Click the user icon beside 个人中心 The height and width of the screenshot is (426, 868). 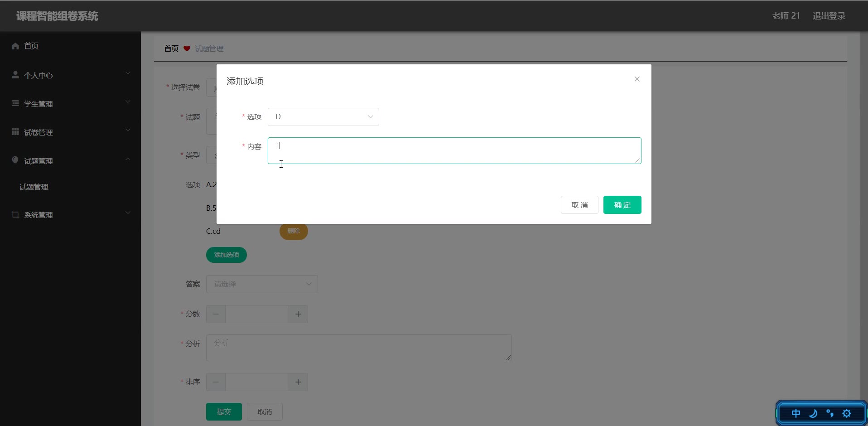[x=15, y=75]
